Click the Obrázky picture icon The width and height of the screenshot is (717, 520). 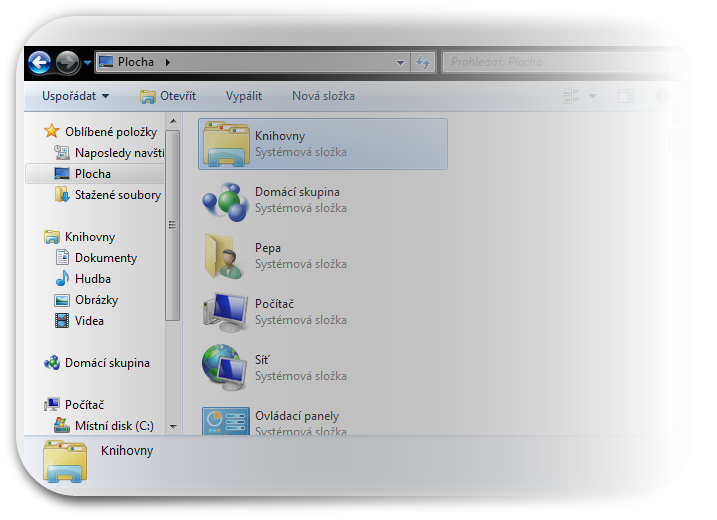[62, 300]
